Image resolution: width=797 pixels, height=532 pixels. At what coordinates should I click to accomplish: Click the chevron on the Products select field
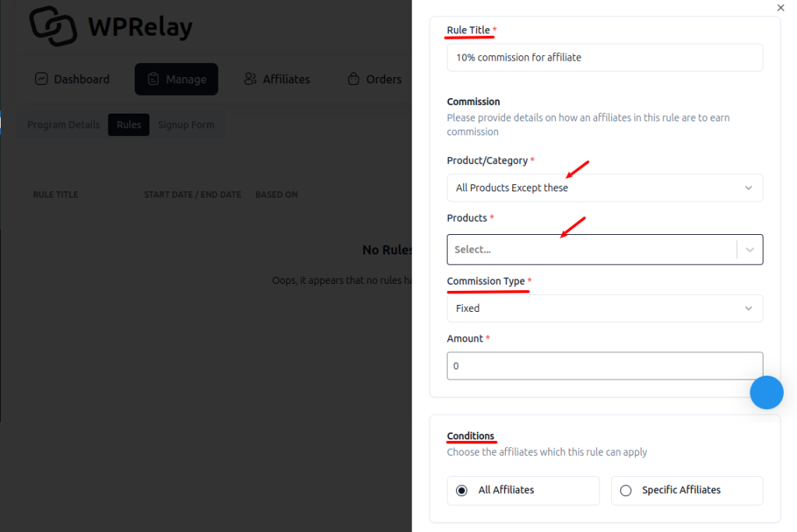749,249
